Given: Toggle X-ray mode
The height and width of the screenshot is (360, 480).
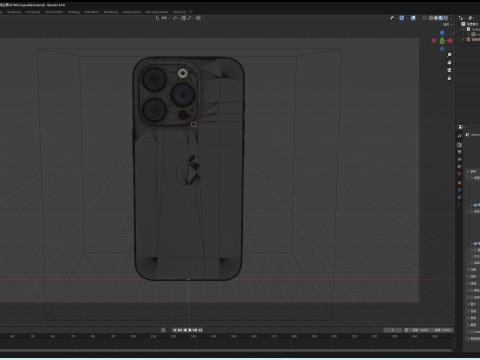Looking at the screenshot, I should (424, 18).
